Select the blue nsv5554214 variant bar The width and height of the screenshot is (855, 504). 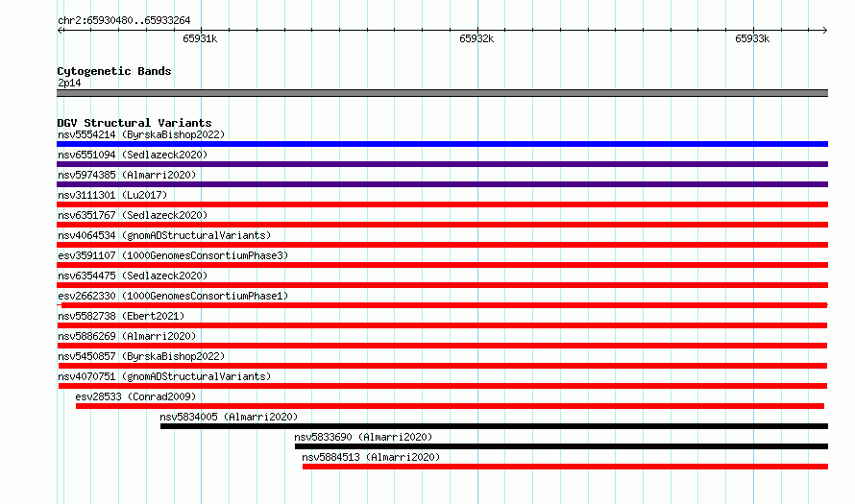(442, 144)
